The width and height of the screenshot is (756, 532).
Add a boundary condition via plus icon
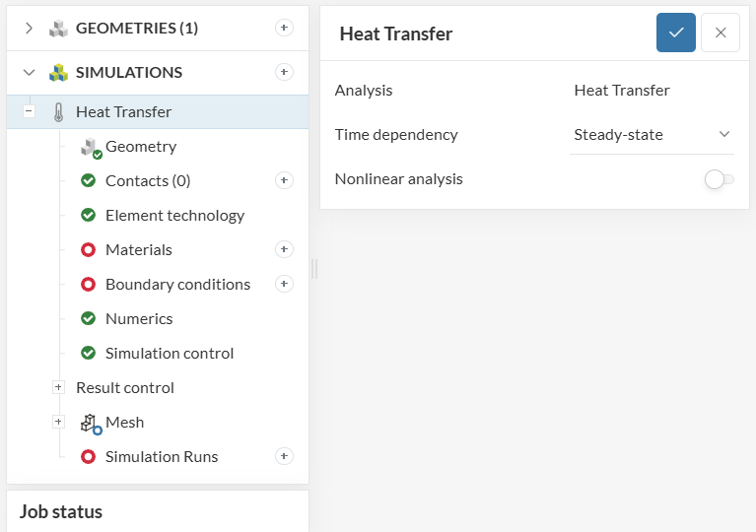(284, 284)
